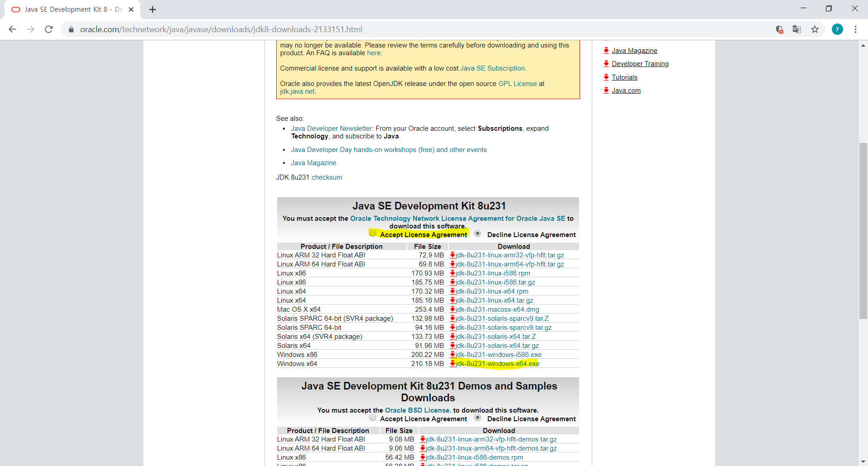
Task: Bookmark this page with the star icon
Action: 815,29
